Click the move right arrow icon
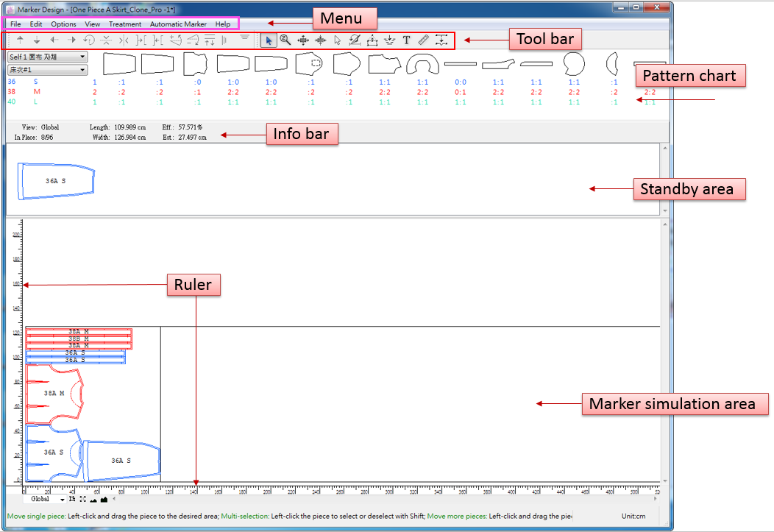Viewport: 774px width, 532px height. coord(71,40)
